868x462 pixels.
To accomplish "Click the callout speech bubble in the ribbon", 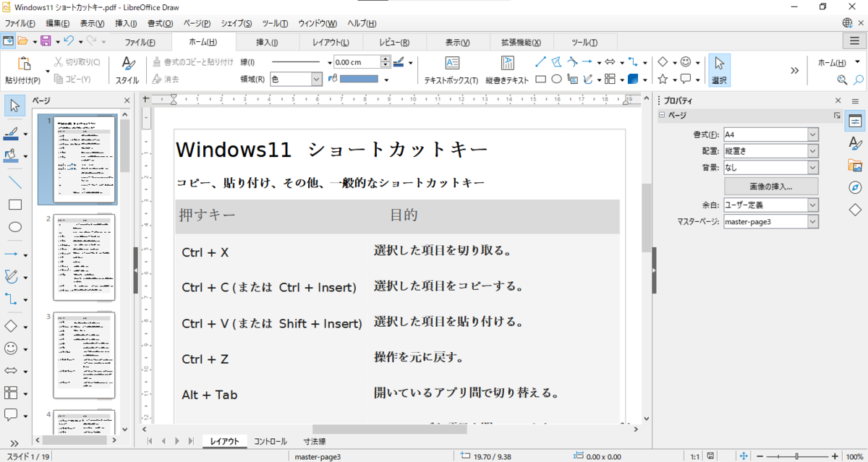I will tap(686, 80).
